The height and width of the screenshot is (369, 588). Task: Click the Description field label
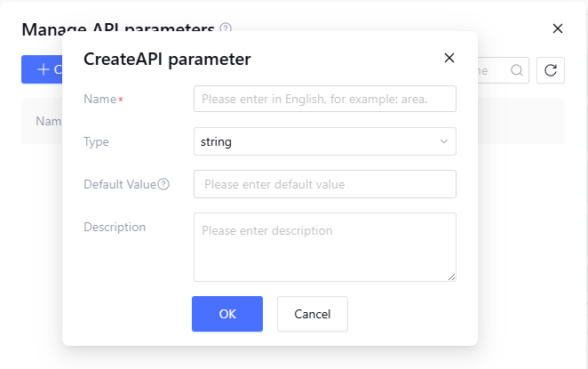tap(115, 227)
